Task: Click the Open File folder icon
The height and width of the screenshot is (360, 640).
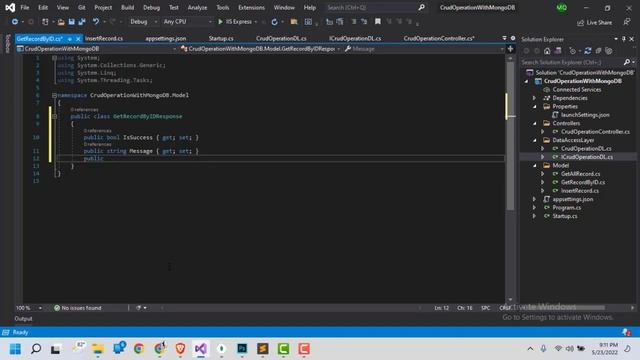Action: 61,22
